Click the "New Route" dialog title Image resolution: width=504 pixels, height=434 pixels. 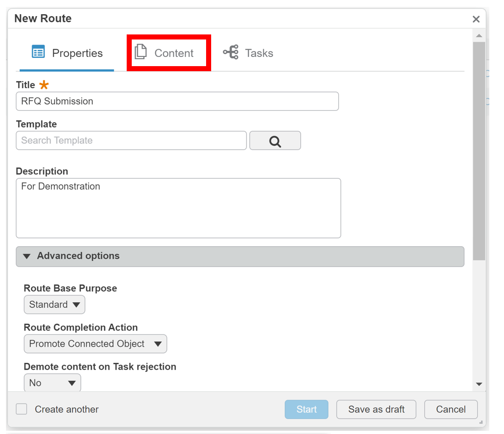click(x=43, y=19)
